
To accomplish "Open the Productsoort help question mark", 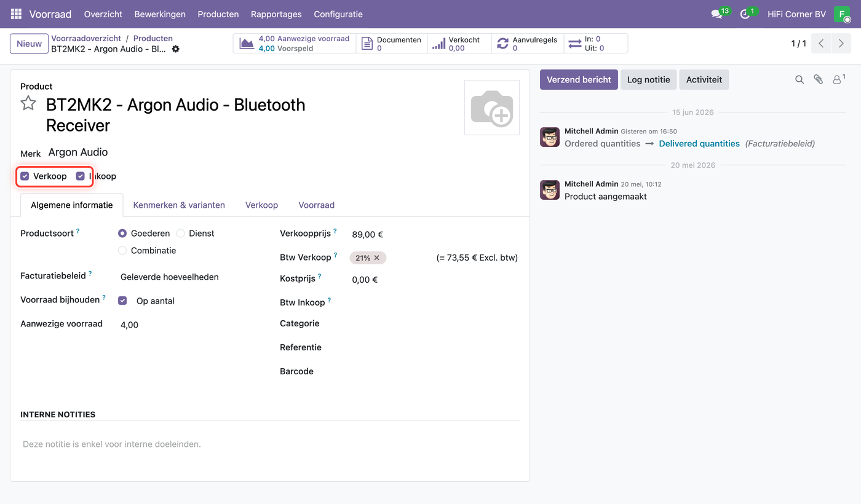I will [x=78, y=232].
